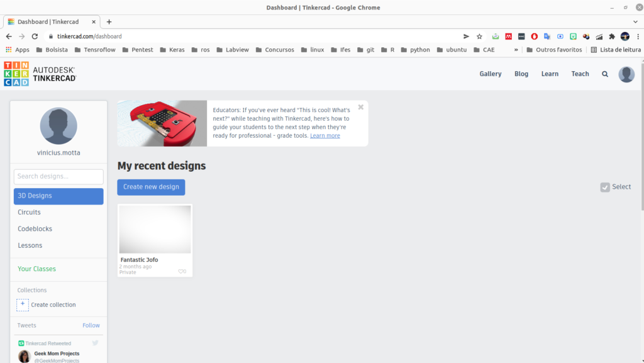The image size is (644, 363).
Task: Switch to Codeblocks in the sidebar
Action: point(35,229)
